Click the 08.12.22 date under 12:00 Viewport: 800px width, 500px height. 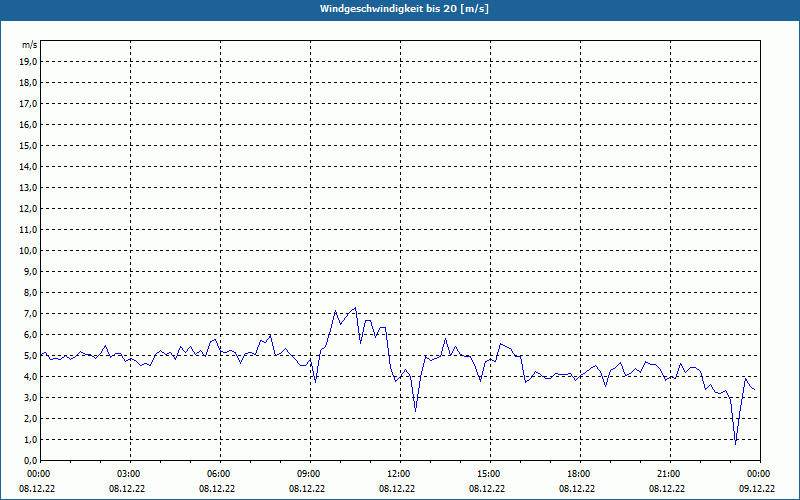[397, 489]
